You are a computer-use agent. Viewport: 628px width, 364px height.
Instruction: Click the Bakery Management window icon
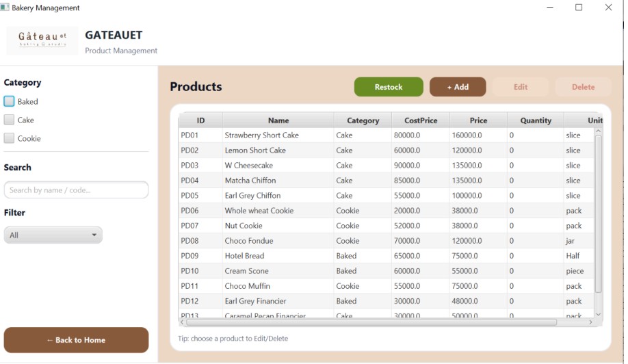point(5,8)
